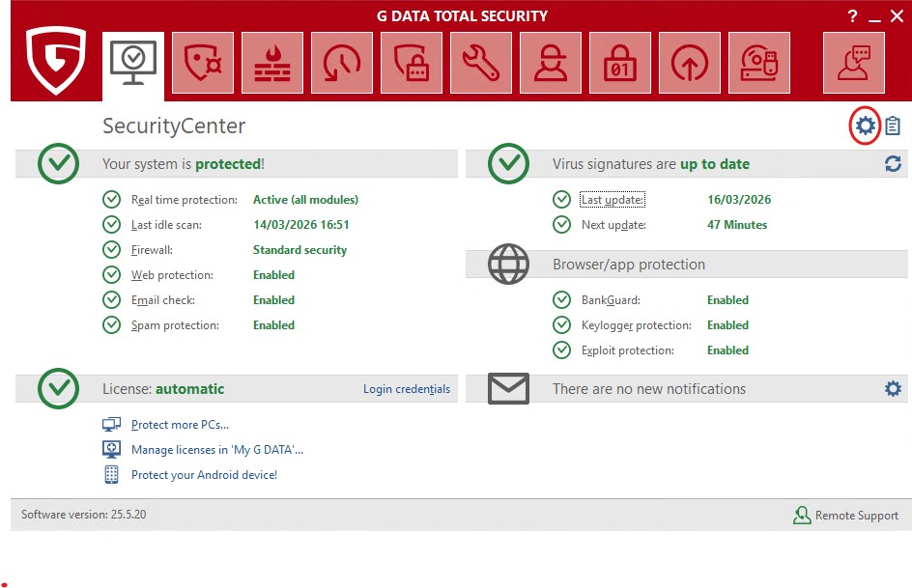Open the Password Manager shield-lock tab
The height and width of the screenshot is (588, 912).
tap(412, 63)
